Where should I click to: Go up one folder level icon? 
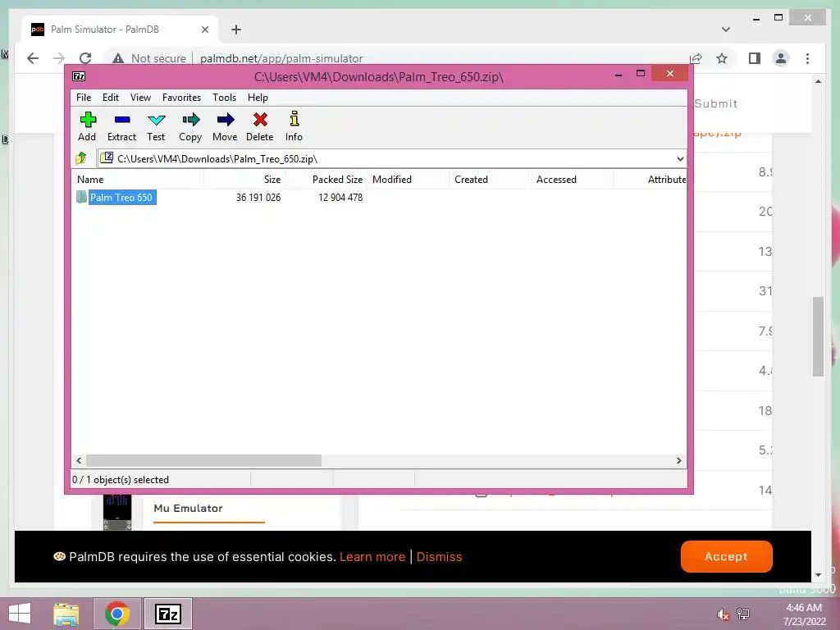point(81,158)
